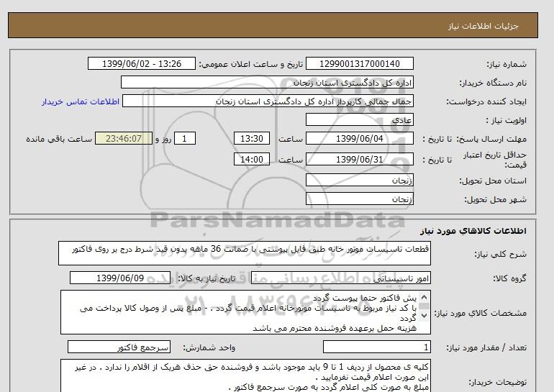Click need number field 1299001317000140
The image size is (554, 392).
point(359,64)
